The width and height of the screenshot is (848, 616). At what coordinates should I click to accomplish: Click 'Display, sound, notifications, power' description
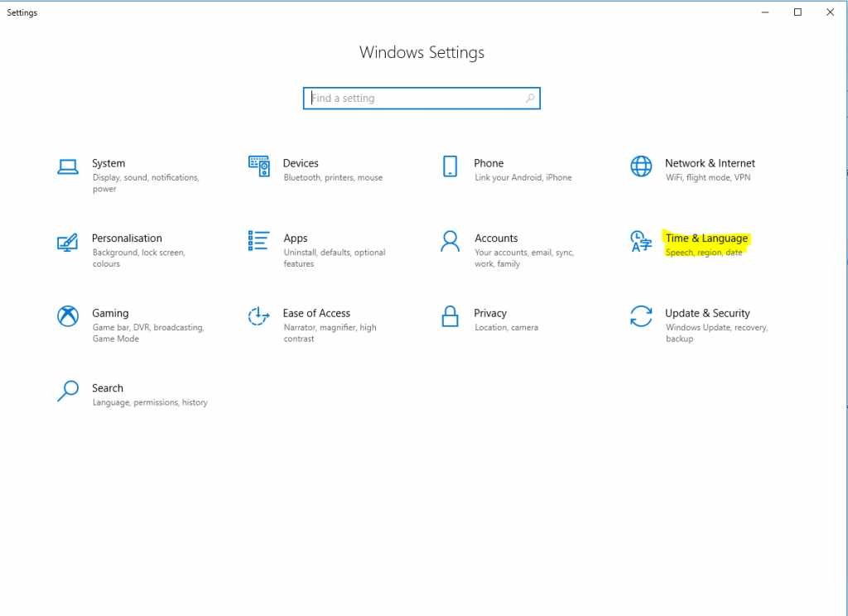coord(146,183)
